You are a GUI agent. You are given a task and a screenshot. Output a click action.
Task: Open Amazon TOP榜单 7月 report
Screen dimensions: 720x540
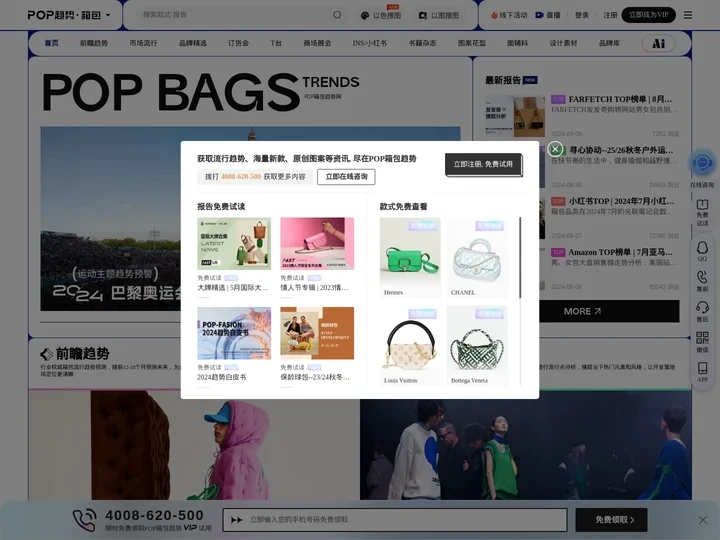click(x=612, y=252)
